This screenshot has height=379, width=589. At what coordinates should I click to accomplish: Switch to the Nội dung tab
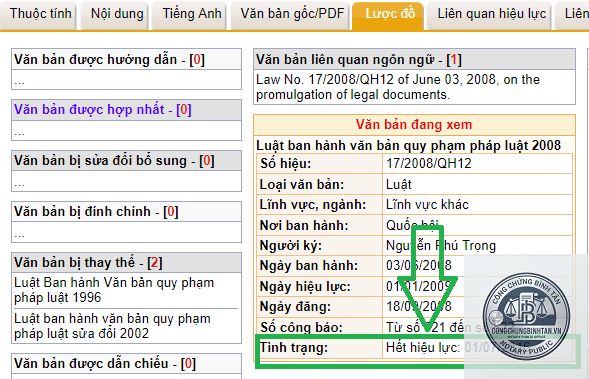coord(115,14)
